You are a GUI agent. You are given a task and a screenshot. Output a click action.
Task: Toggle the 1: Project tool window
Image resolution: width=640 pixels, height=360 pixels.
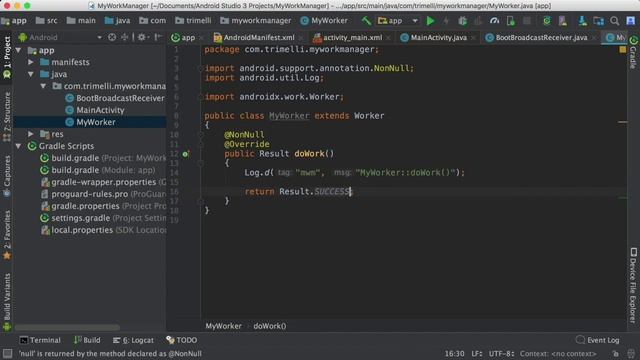(7, 57)
